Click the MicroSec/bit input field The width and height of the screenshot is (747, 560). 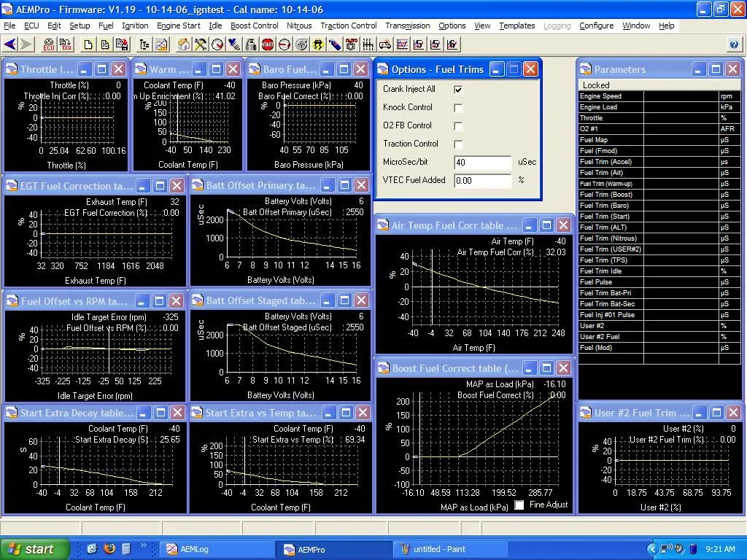click(x=482, y=162)
